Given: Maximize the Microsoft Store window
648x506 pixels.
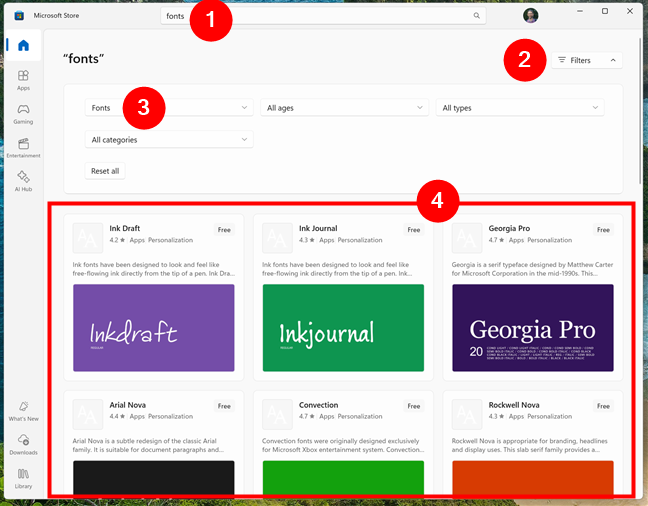Looking at the screenshot, I should [x=605, y=11].
